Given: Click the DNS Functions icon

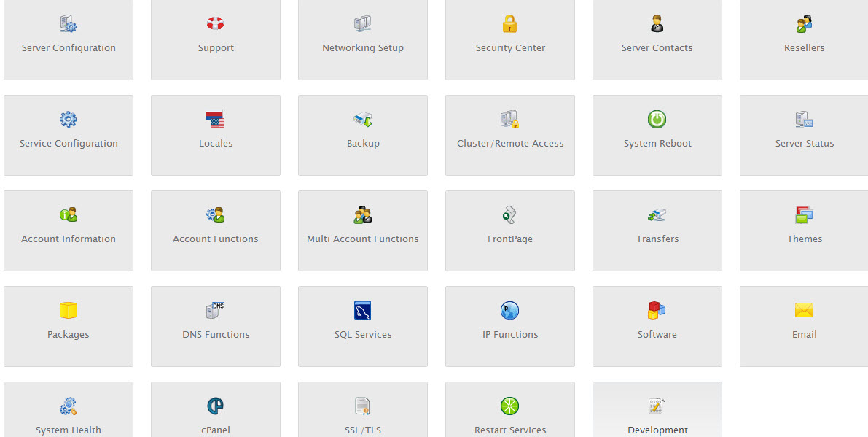Looking at the screenshot, I should click(x=215, y=311).
